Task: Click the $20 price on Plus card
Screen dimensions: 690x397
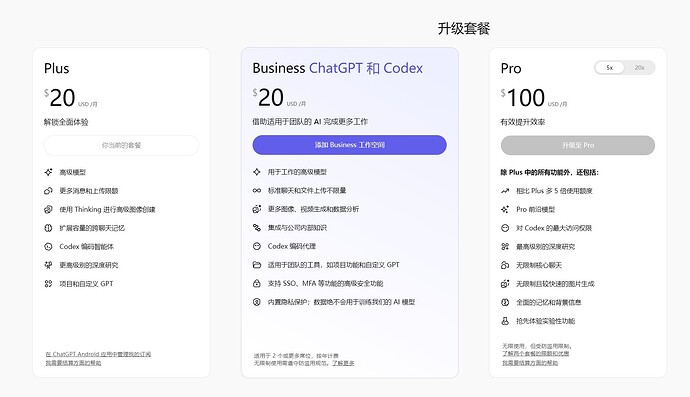Action: [60, 98]
